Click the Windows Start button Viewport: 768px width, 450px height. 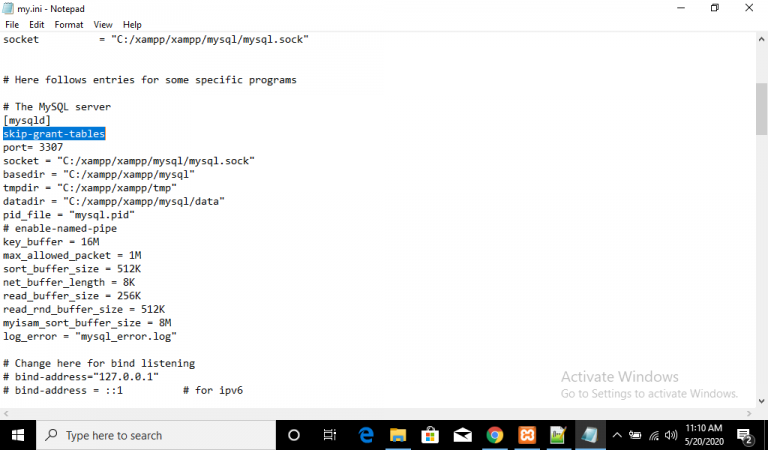coord(18,435)
